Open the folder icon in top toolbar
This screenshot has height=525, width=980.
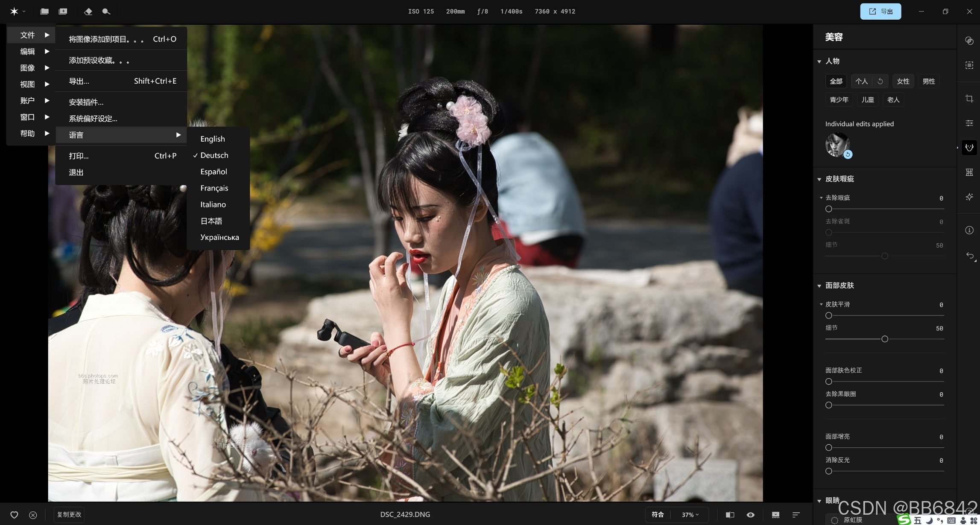click(44, 12)
